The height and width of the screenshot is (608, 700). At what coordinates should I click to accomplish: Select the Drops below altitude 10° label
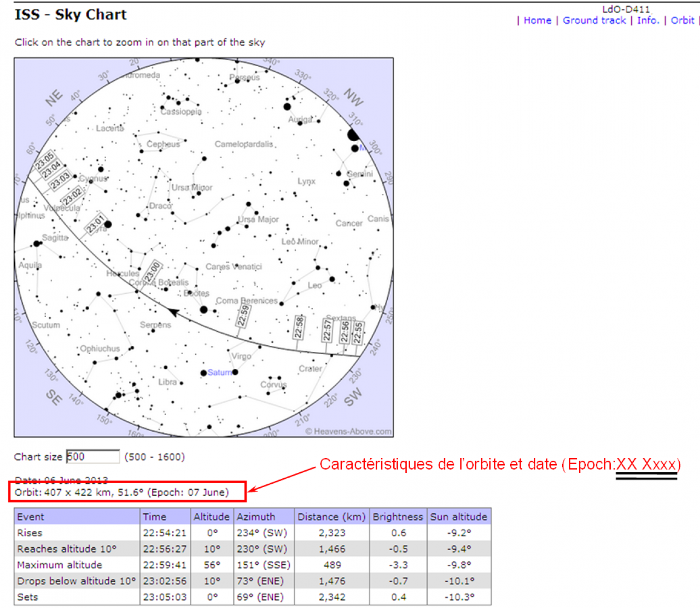[76, 581]
